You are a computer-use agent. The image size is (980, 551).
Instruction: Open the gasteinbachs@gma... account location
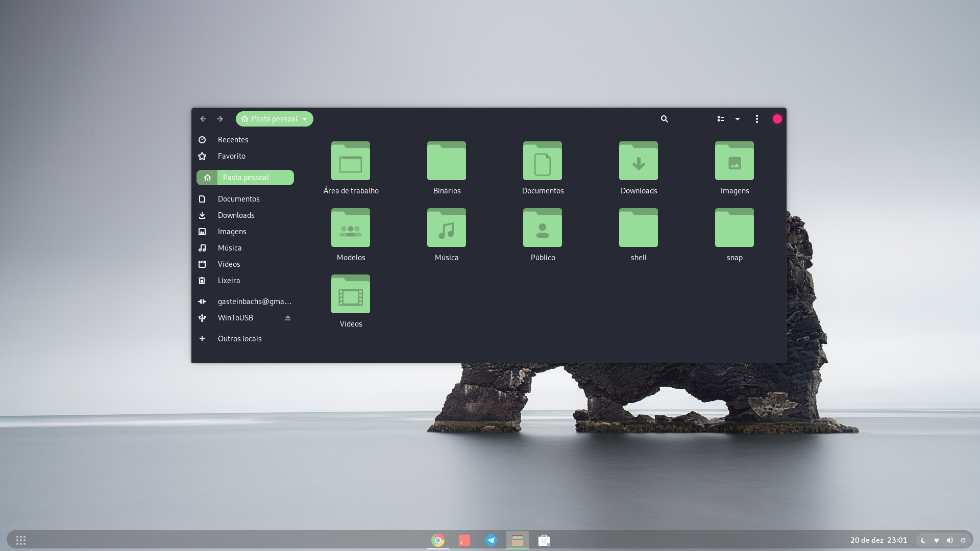click(x=254, y=302)
